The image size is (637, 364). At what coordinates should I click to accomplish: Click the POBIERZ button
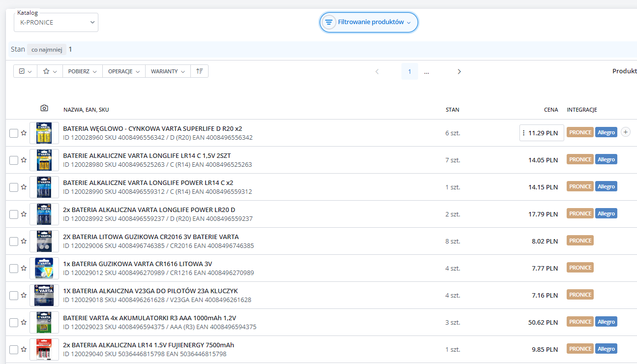coord(82,71)
